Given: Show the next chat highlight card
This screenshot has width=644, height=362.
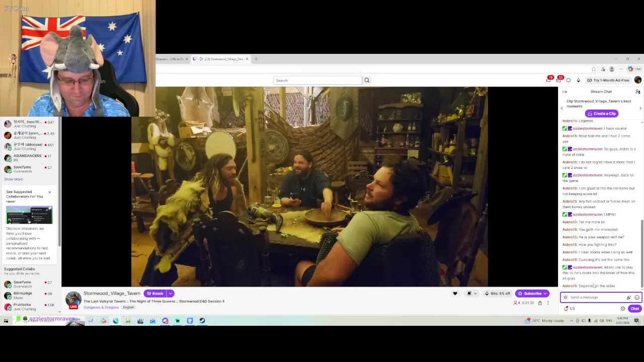Looking at the screenshot, I should 640,108.
